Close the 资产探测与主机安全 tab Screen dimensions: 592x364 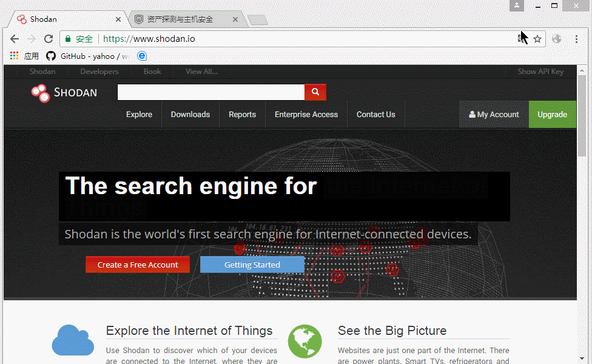point(235,19)
